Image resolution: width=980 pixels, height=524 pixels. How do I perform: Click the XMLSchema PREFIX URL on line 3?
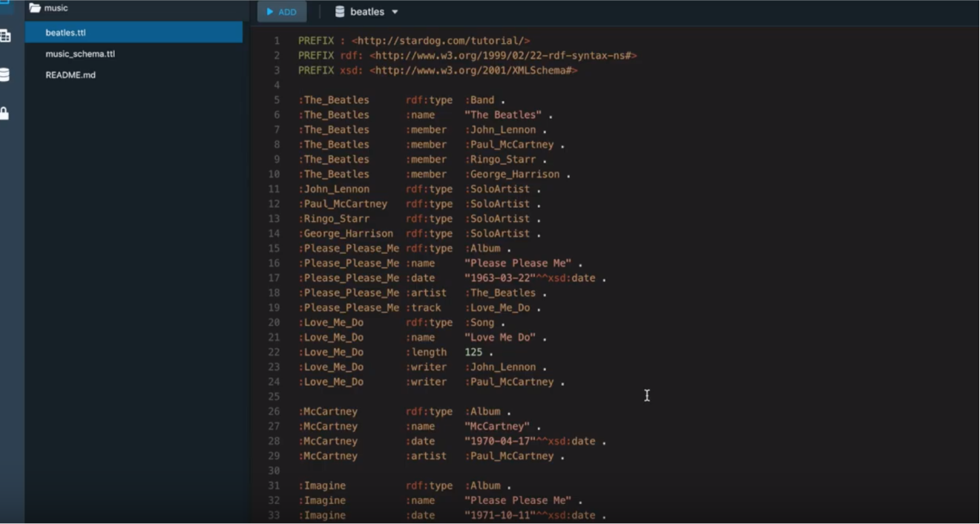click(x=473, y=71)
